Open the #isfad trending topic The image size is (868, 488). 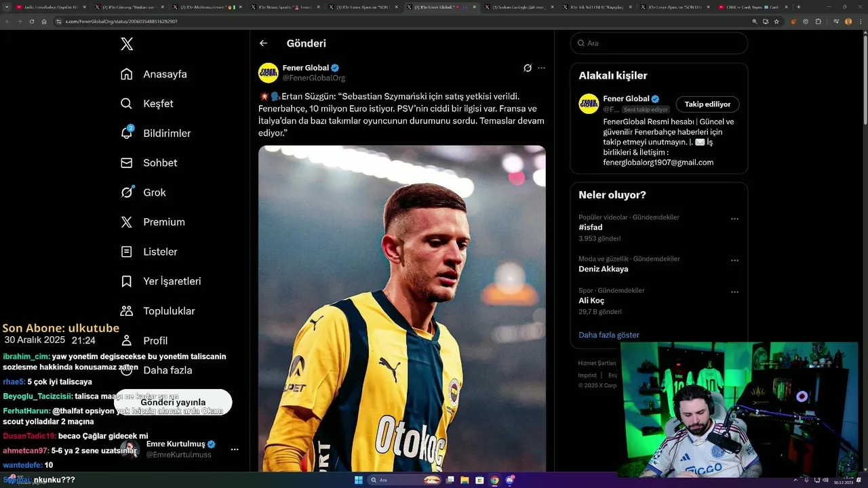pyautogui.click(x=591, y=228)
